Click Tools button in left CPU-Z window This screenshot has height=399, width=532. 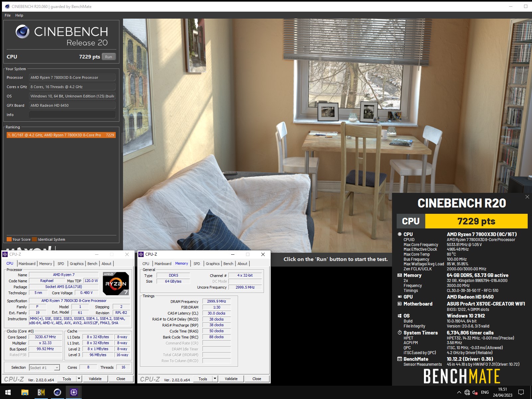point(67,379)
